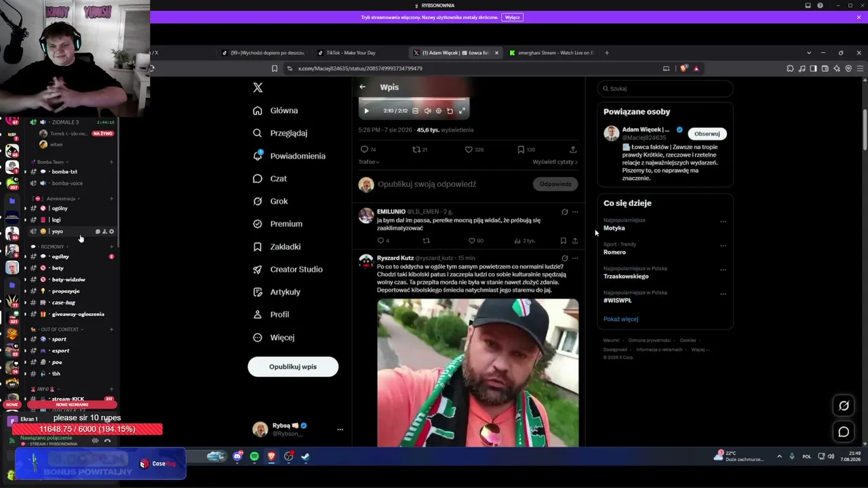Open the floating chat messages button
Screen dimensions: 868x488
tap(844, 432)
